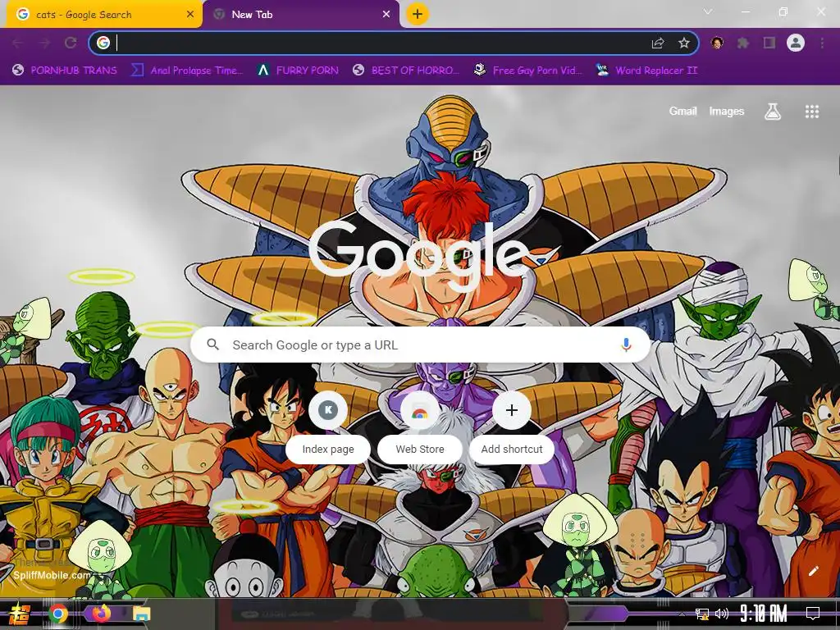Start voice search with the microphone
The width and height of the screenshot is (840, 630).
tap(626, 345)
